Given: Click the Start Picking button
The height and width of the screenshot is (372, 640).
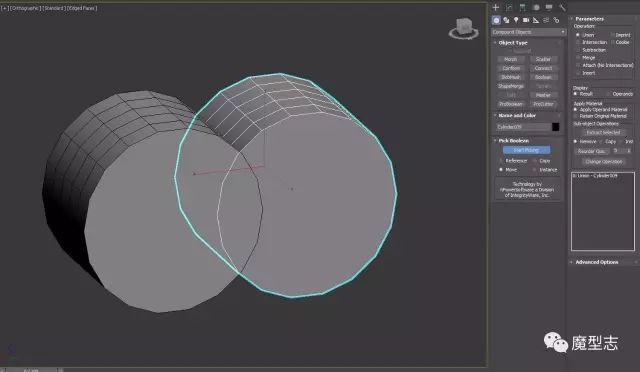Looking at the screenshot, I should [527, 150].
